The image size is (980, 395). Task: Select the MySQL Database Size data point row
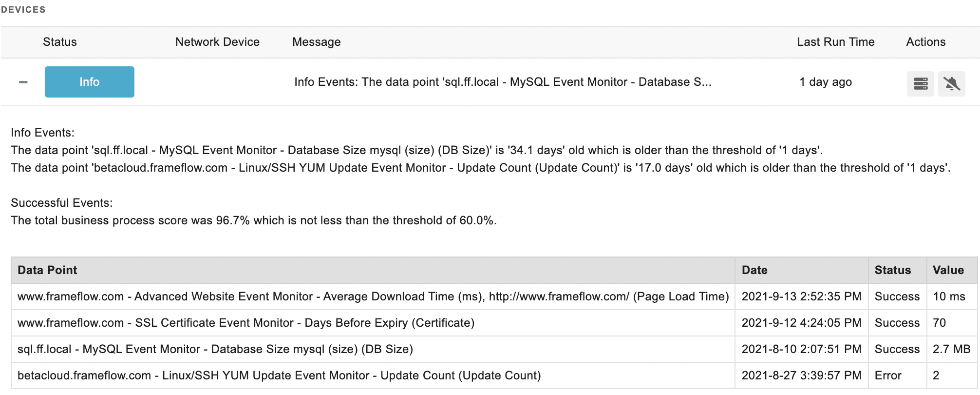(494, 349)
